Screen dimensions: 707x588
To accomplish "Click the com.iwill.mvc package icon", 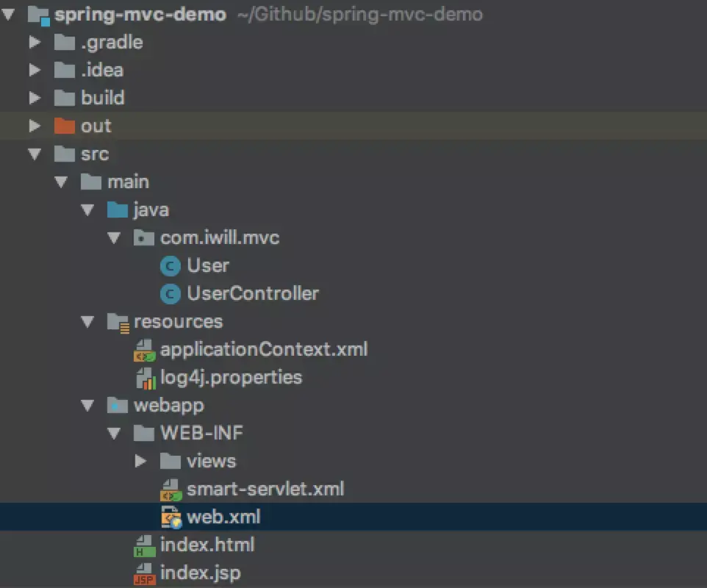I will (144, 238).
